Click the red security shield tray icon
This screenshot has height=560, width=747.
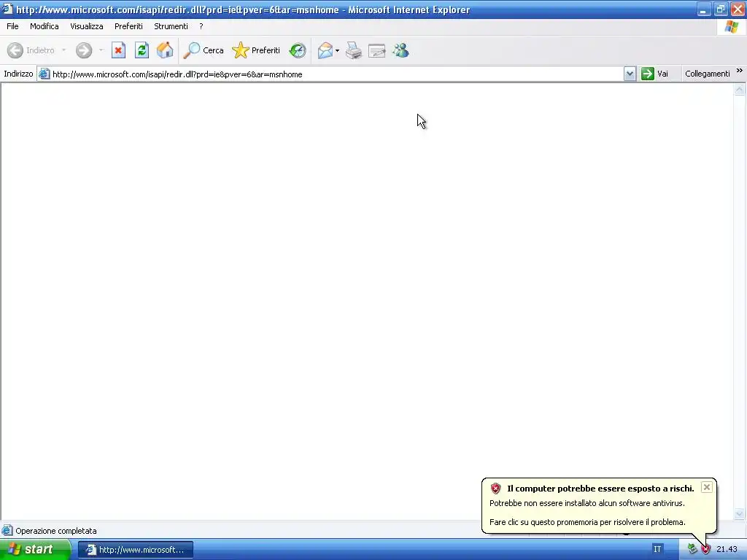click(705, 550)
